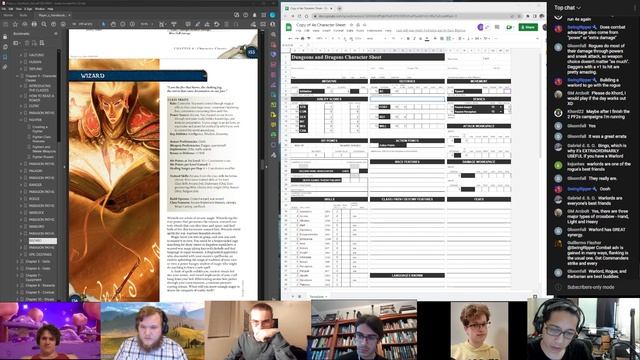Select the WARLORD bookmark

[x=36, y=227]
